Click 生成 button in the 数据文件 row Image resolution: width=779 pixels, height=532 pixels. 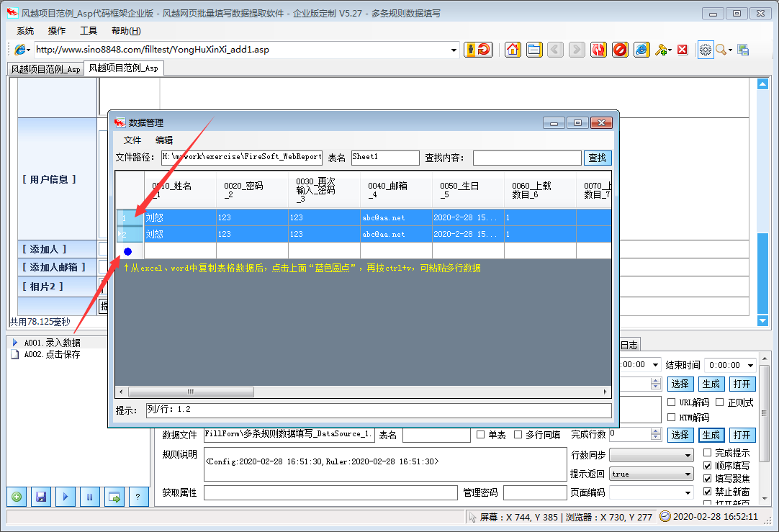711,435
